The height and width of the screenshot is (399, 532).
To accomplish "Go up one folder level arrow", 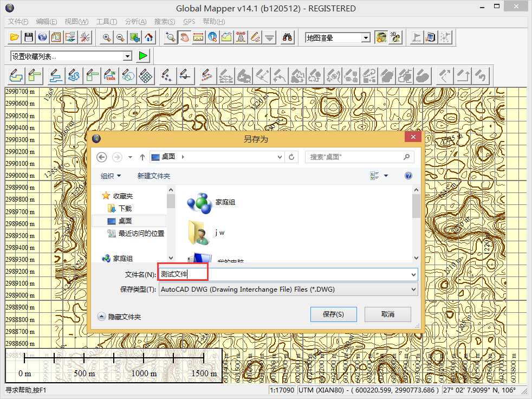I will point(142,157).
